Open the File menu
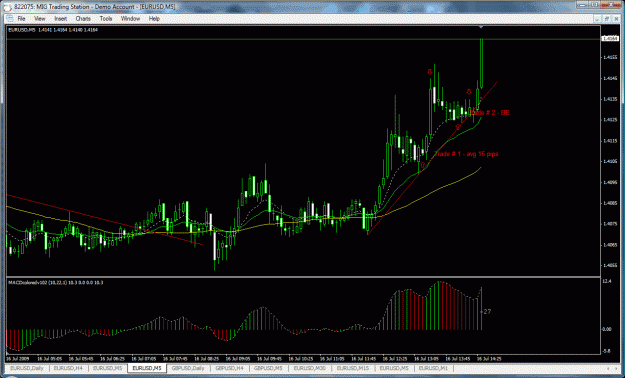 22,19
